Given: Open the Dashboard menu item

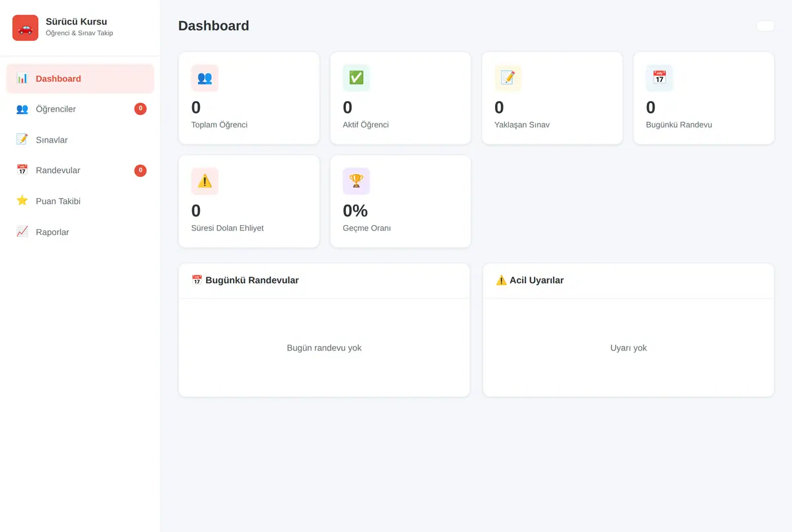Looking at the screenshot, I should click(80, 79).
